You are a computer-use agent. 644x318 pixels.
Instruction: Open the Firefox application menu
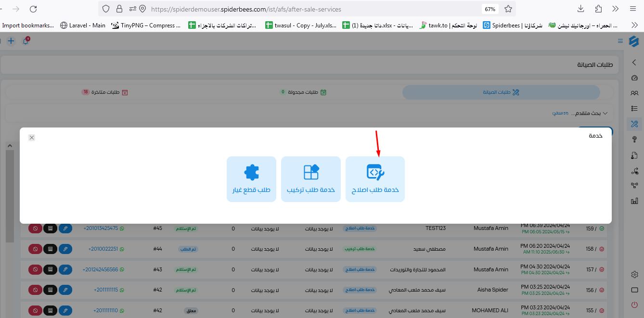633,9
